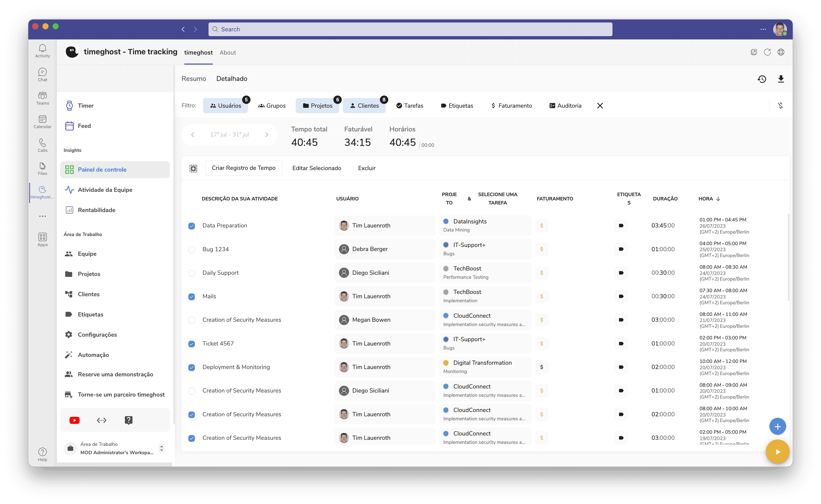Open the Etiquetas filter dropdown
The width and height of the screenshot is (821, 504).
point(457,106)
